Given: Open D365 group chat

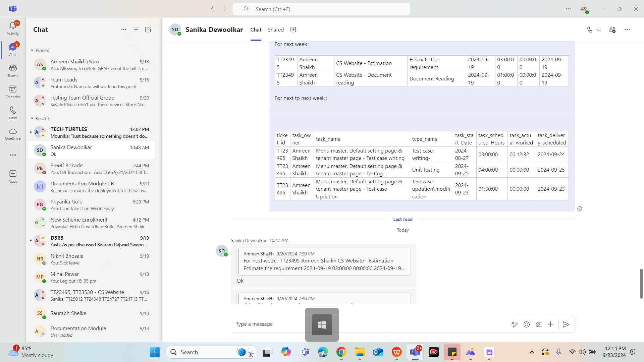Looking at the screenshot, I should [91, 241].
